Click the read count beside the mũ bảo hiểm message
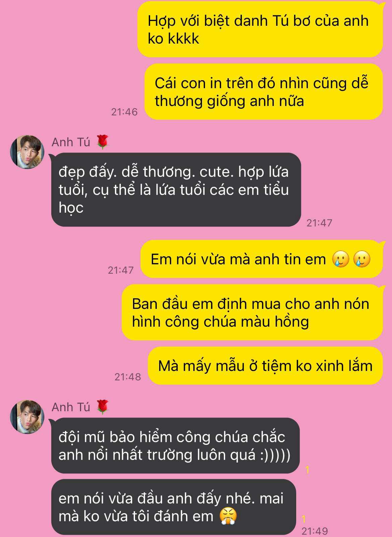 pyautogui.click(x=307, y=470)
